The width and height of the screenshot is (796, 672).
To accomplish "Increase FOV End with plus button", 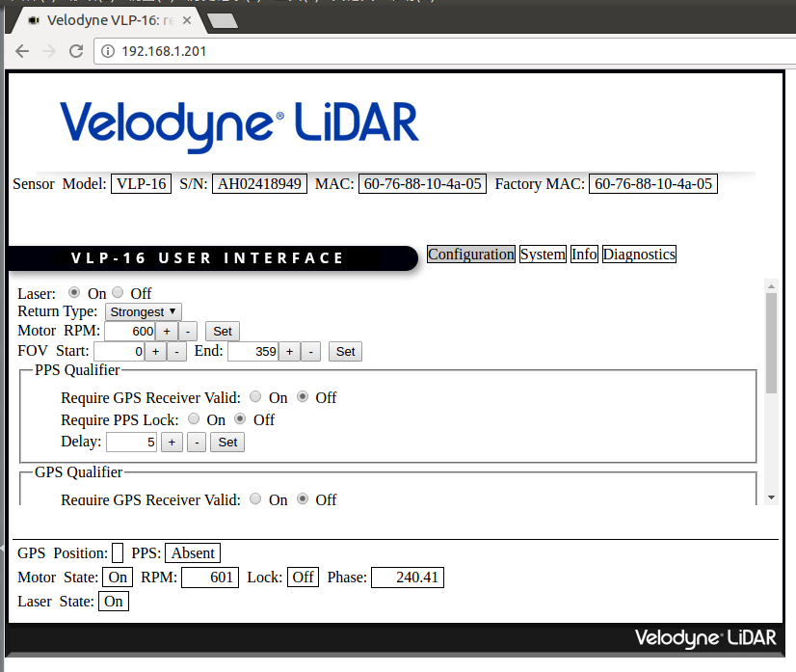I will (289, 352).
